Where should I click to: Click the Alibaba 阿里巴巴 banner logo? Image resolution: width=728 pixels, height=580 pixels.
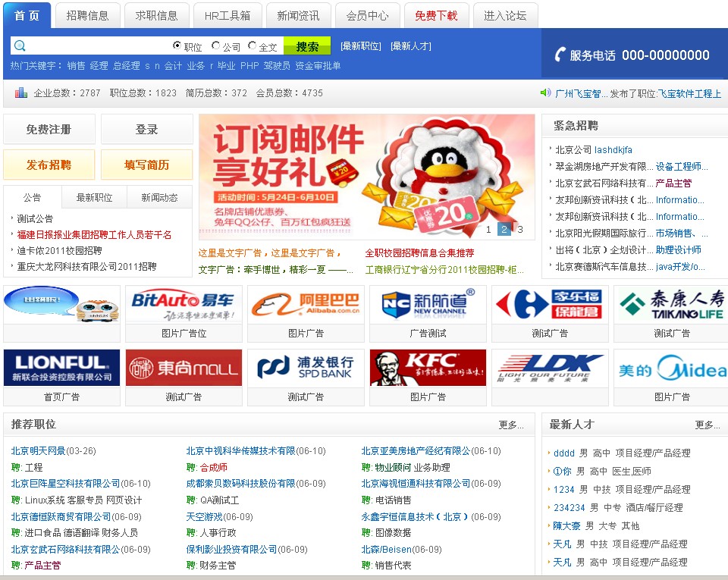[x=305, y=303]
